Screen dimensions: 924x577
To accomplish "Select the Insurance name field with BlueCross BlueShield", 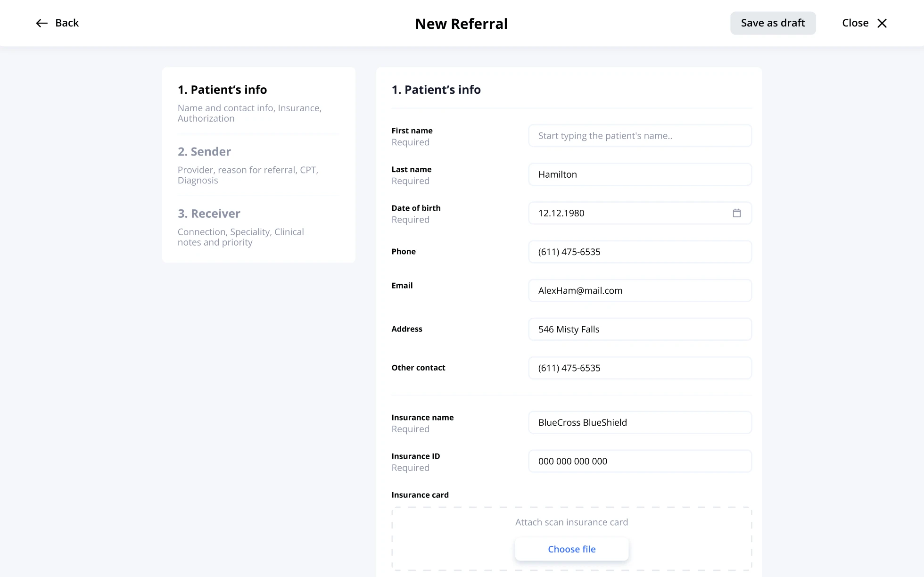I will click(x=640, y=422).
